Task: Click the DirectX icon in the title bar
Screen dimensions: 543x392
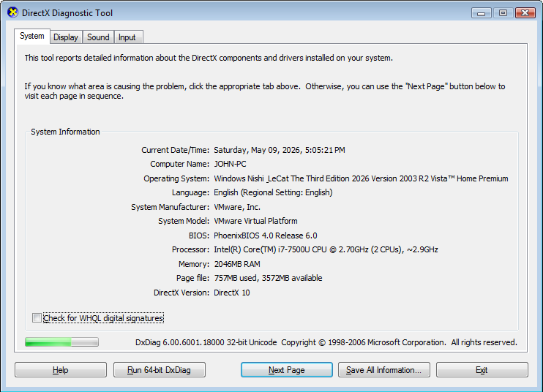Action: pos(12,12)
